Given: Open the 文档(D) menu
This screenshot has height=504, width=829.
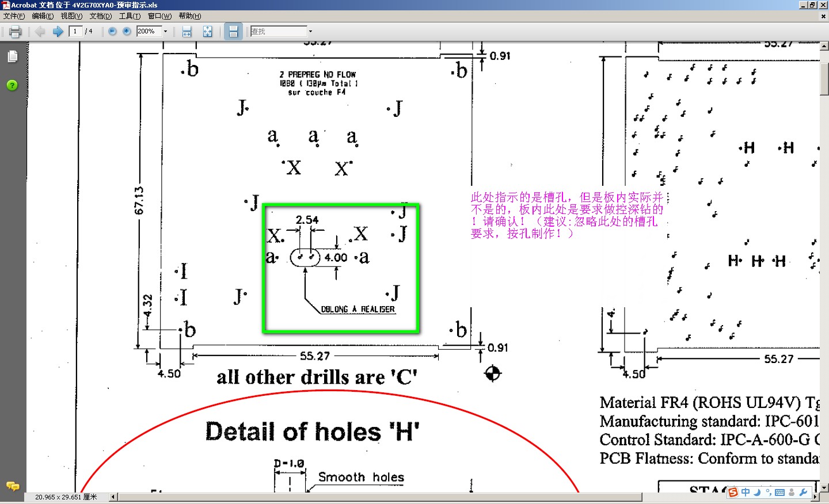Looking at the screenshot, I should [101, 16].
